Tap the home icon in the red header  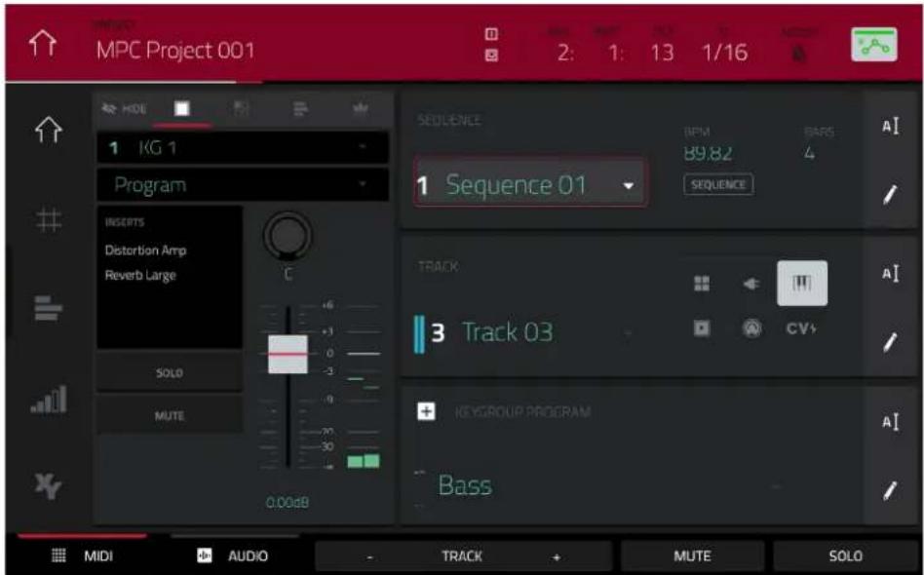point(43,43)
